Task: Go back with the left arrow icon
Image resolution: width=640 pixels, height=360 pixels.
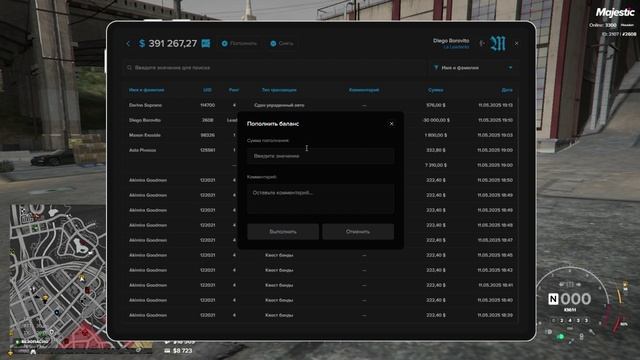Action: click(128, 43)
